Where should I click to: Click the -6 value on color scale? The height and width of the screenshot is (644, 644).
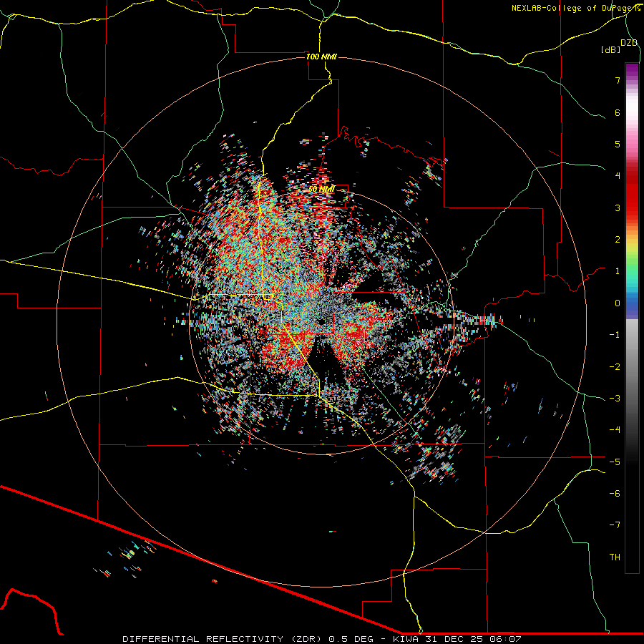tap(615, 493)
